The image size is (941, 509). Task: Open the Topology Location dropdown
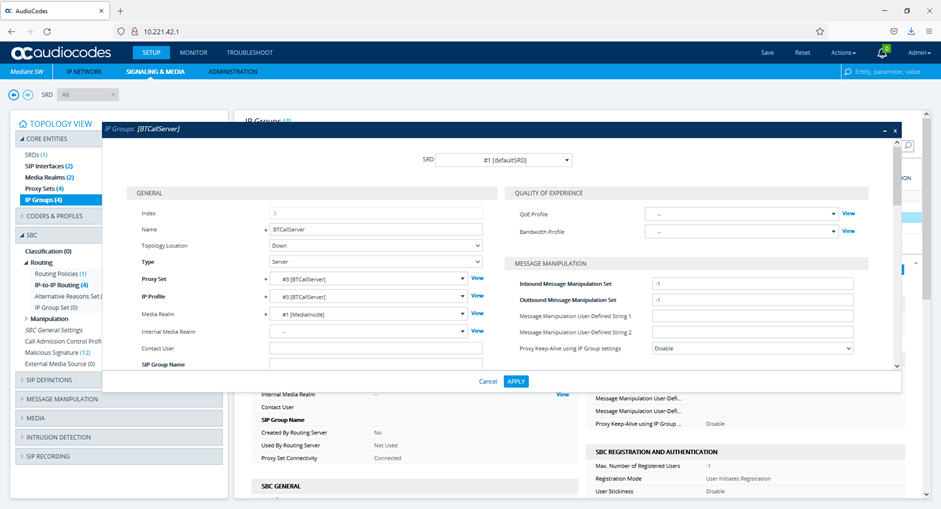(x=376, y=245)
